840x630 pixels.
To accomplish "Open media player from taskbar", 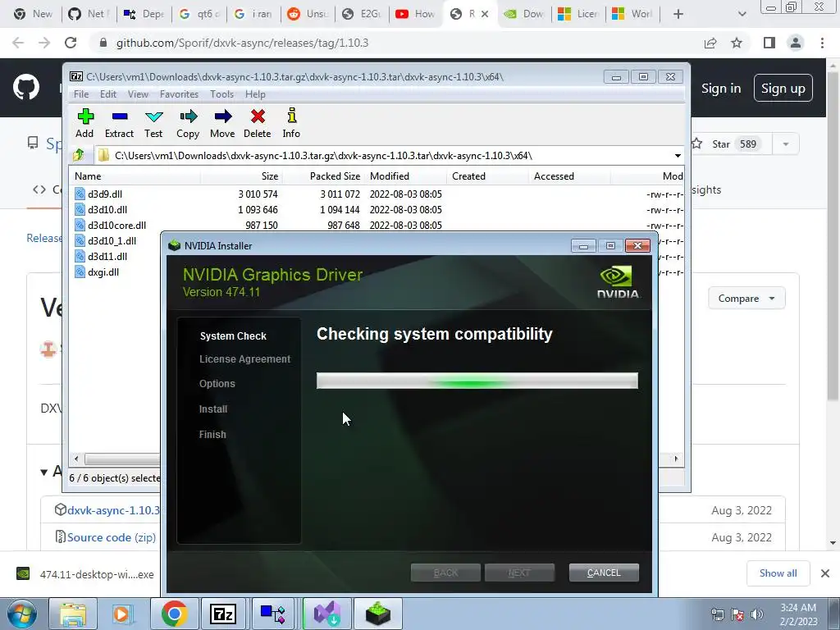I will pos(122,614).
